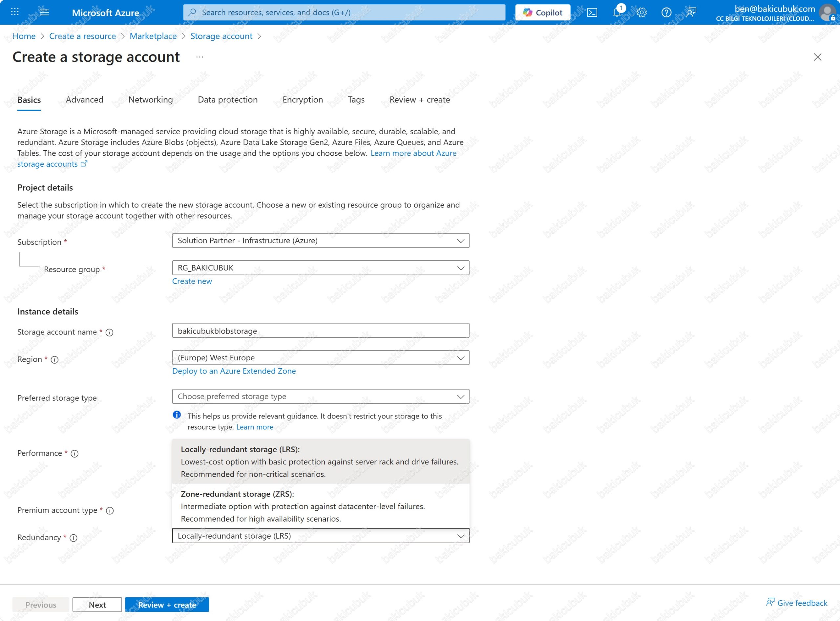
Task: Click the top bar feedback person icon
Action: 691,12
